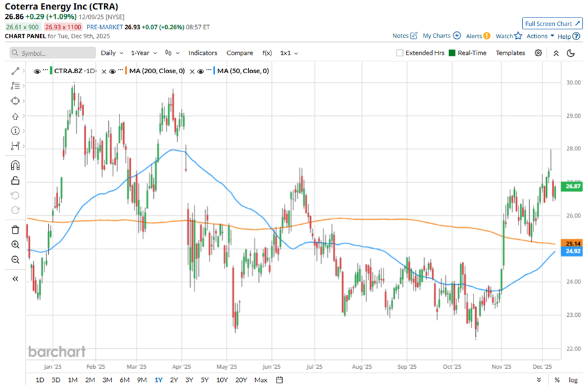Zoom in with the magnifier plus icon
588x385 pixels.
[15, 245]
